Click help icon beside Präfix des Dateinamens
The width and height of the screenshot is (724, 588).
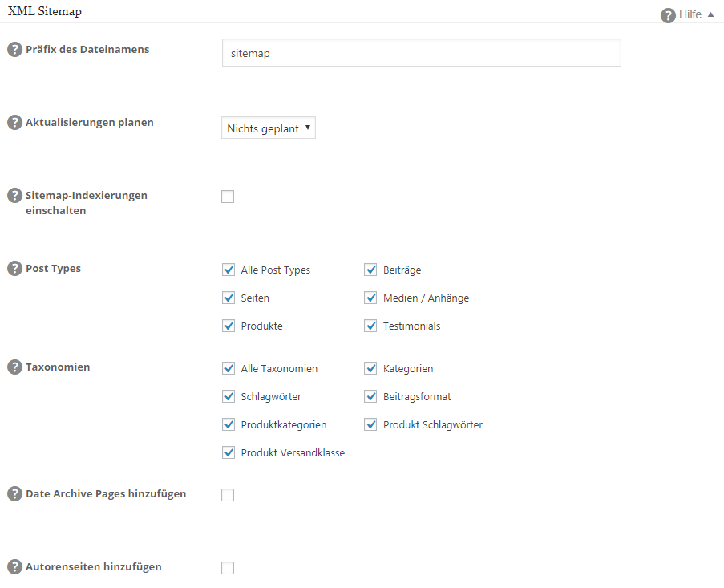pos(14,50)
